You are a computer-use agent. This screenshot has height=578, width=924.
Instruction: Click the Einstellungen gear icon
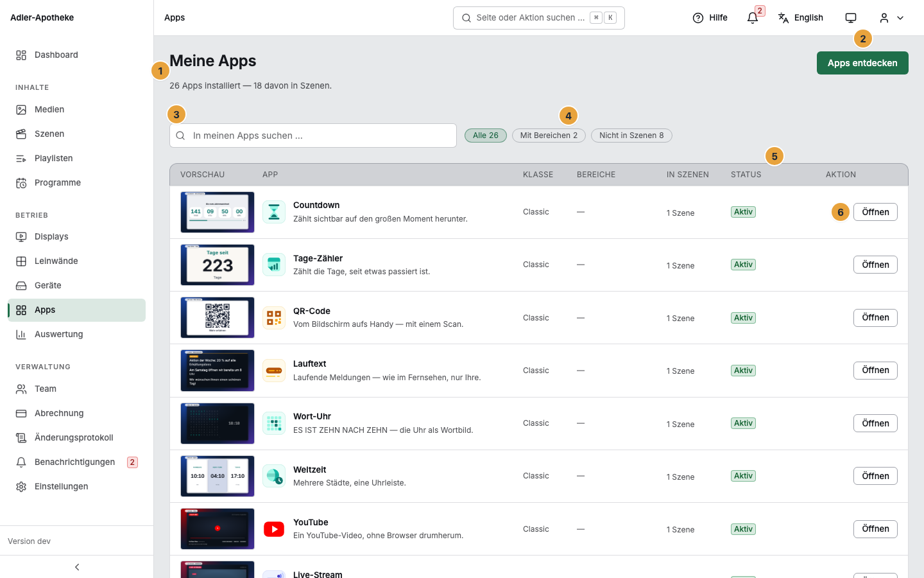tap(21, 487)
